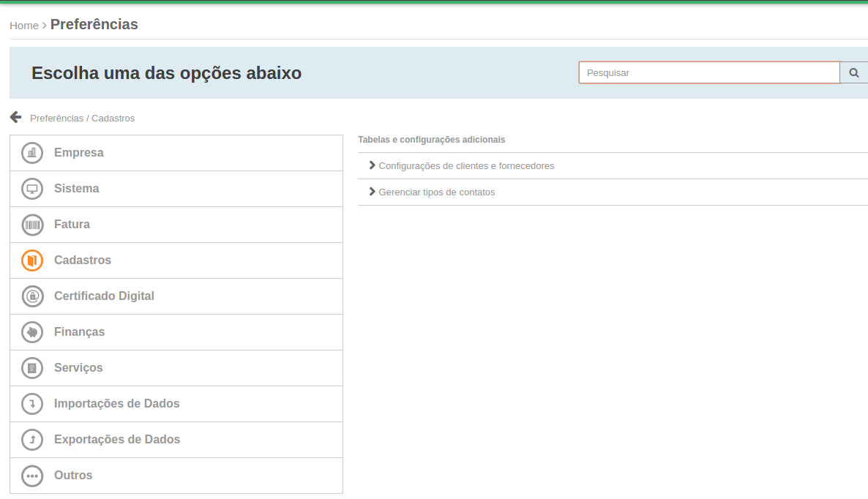Open the Finanças category
The width and height of the screenshot is (868, 499).
click(176, 332)
